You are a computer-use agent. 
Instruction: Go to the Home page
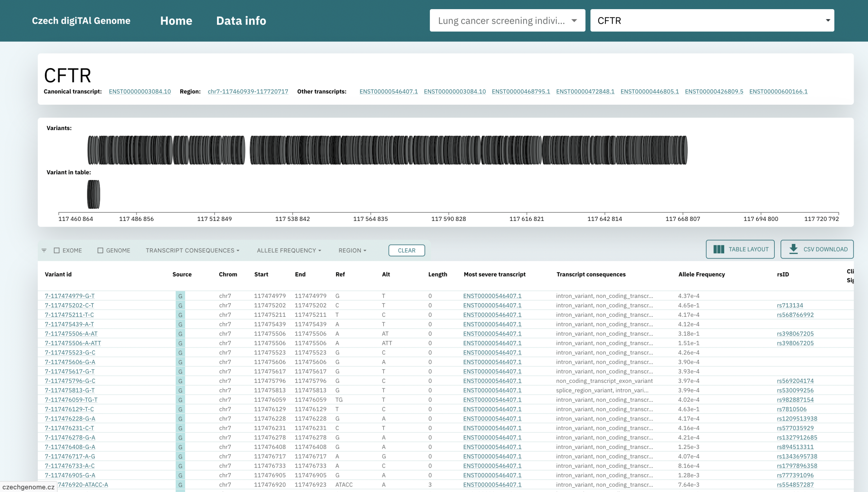point(176,21)
